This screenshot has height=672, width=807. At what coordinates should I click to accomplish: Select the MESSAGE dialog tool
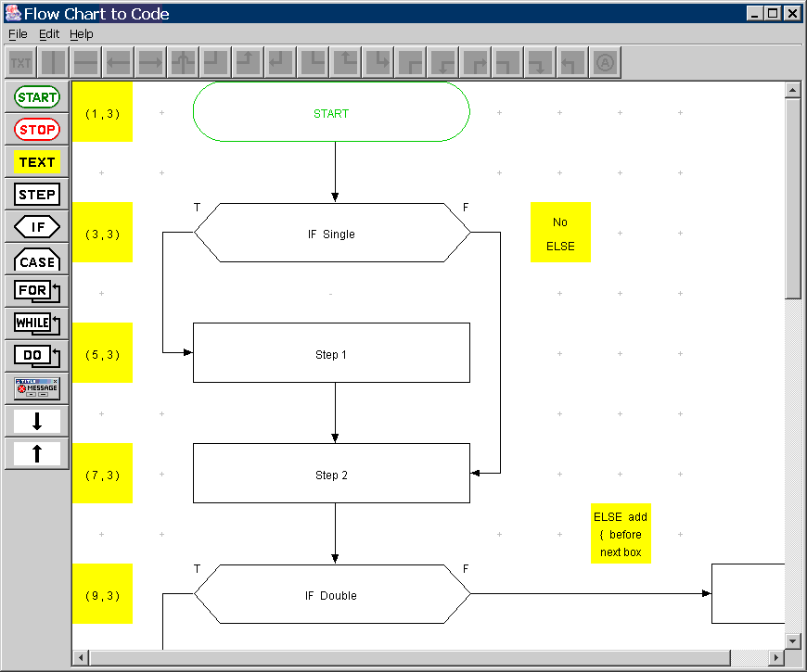(37, 388)
